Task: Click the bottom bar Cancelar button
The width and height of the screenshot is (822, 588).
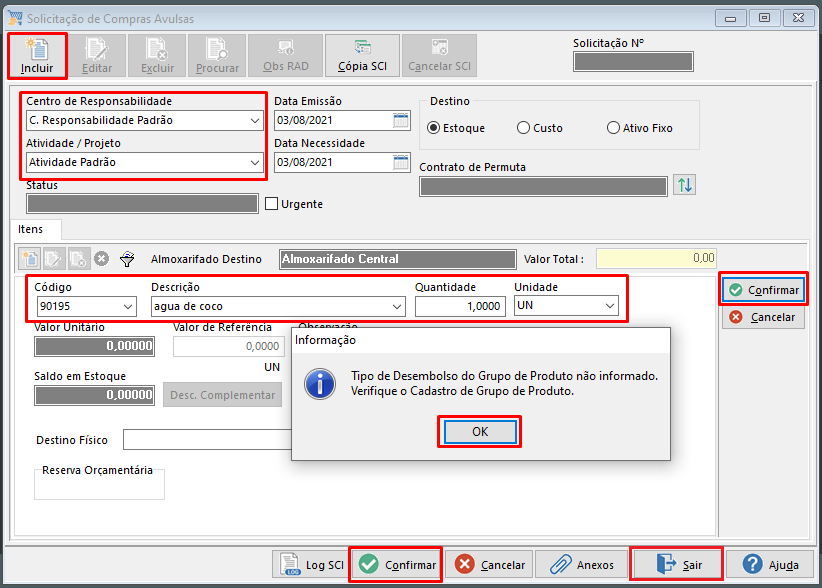Action: [489, 564]
